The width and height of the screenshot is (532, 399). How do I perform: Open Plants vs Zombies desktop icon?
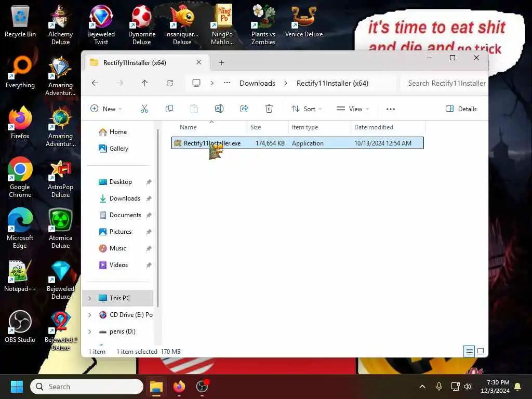coord(263,24)
